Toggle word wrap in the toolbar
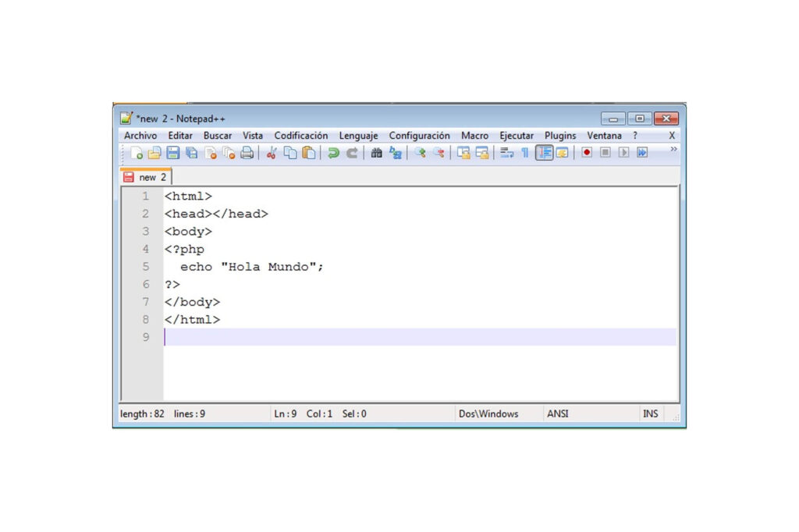Viewport: 799px width, 532px height. [x=506, y=153]
